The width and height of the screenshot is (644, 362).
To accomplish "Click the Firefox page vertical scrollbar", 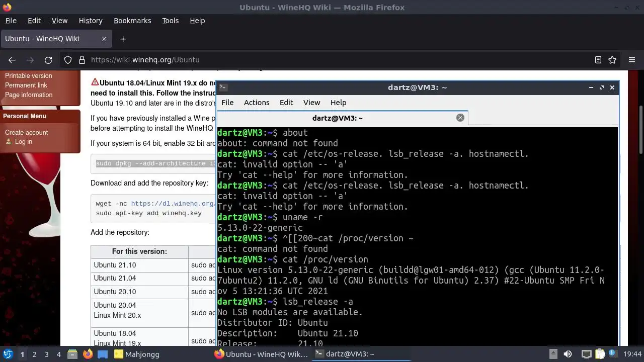I will coord(640,129).
